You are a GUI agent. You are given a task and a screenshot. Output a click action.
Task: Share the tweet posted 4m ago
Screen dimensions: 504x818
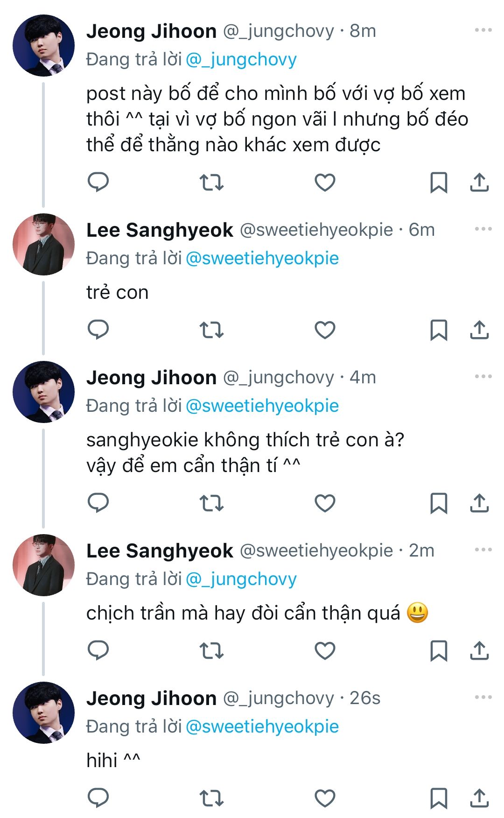point(479,503)
